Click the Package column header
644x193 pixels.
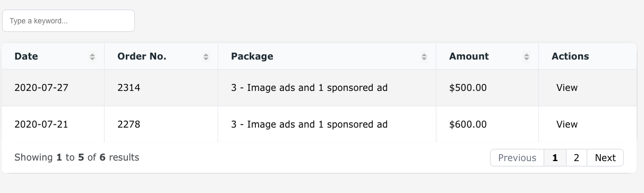pyautogui.click(x=327, y=56)
